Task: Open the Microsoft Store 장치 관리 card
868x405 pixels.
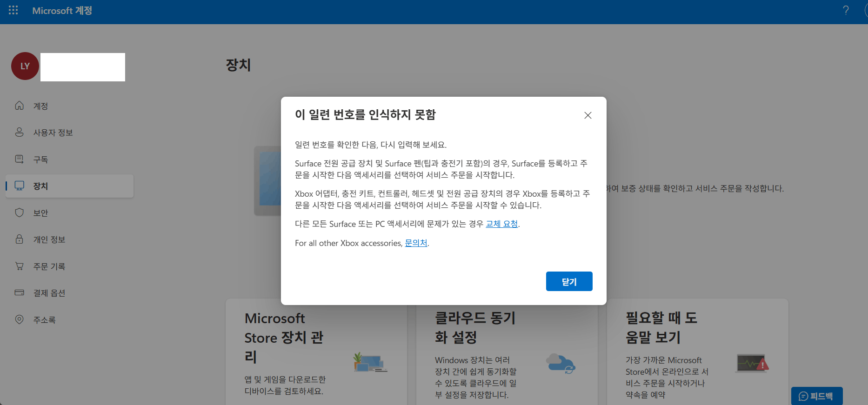Action: (316, 352)
